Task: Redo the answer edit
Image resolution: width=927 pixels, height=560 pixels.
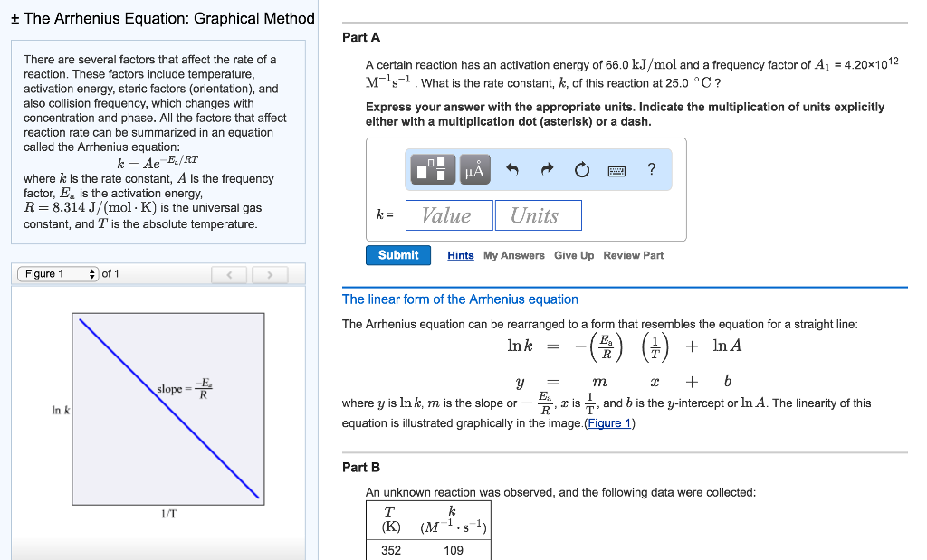Action: (548, 169)
